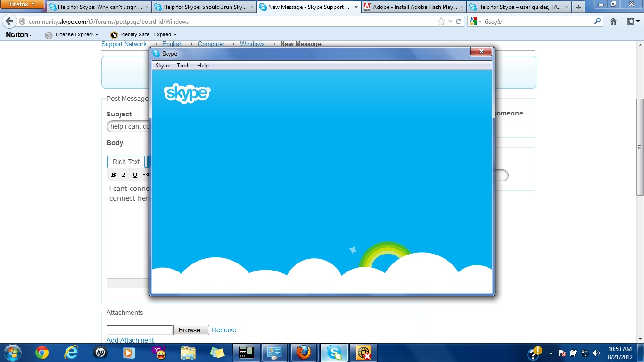Image resolution: width=644 pixels, height=362 pixels.
Task: Open the Norton taskbar icon with red X
Action: coord(363,353)
